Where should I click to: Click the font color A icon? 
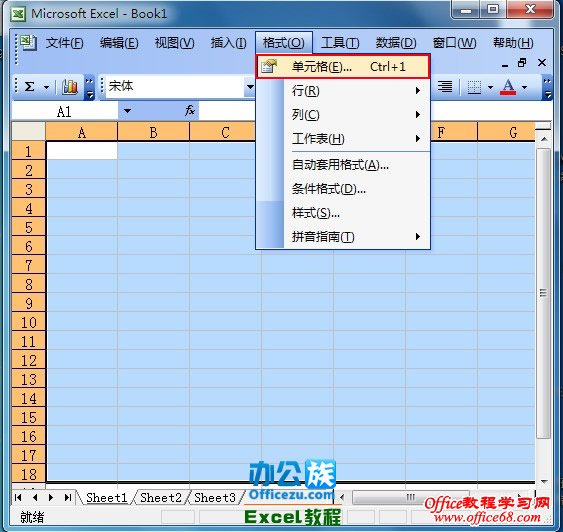pos(508,87)
